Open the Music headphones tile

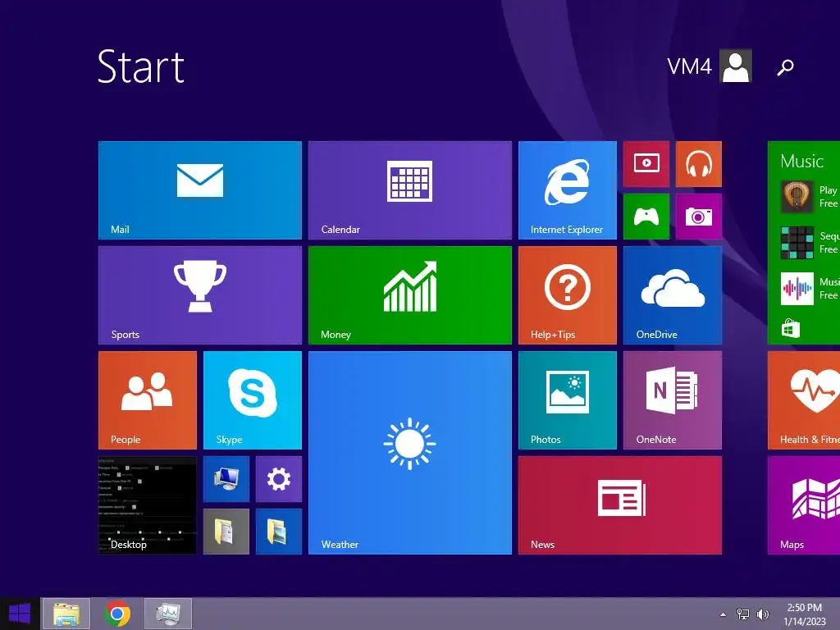699,164
